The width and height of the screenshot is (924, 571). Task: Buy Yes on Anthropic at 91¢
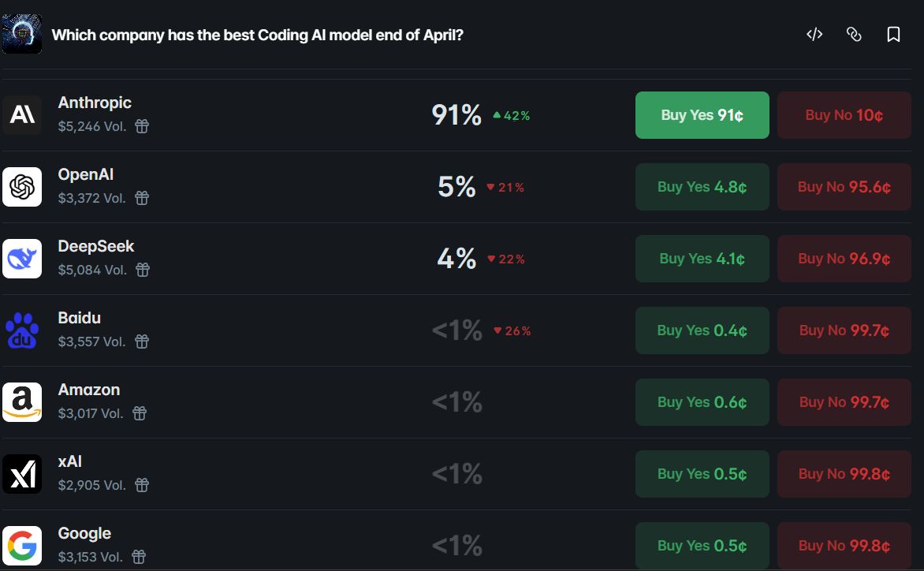pyautogui.click(x=702, y=115)
